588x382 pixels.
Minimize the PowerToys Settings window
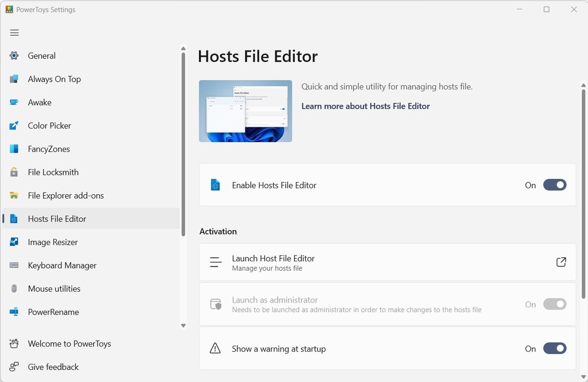(x=519, y=9)
